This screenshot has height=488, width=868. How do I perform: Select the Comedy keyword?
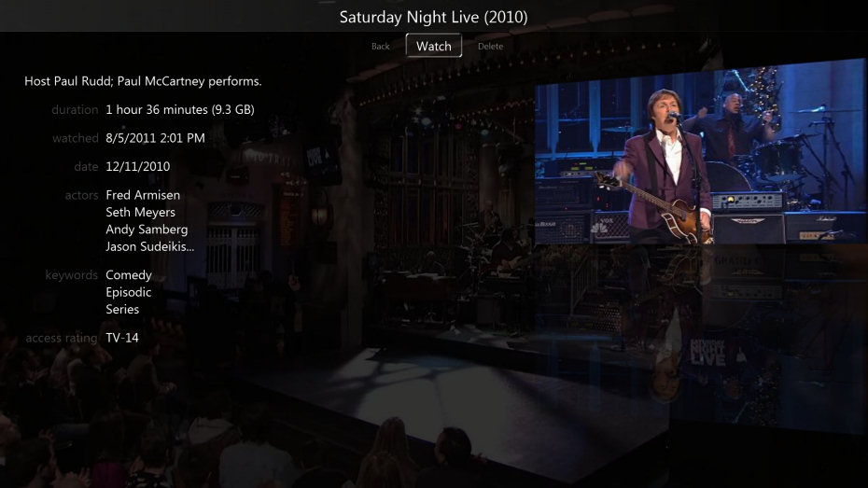129,275
